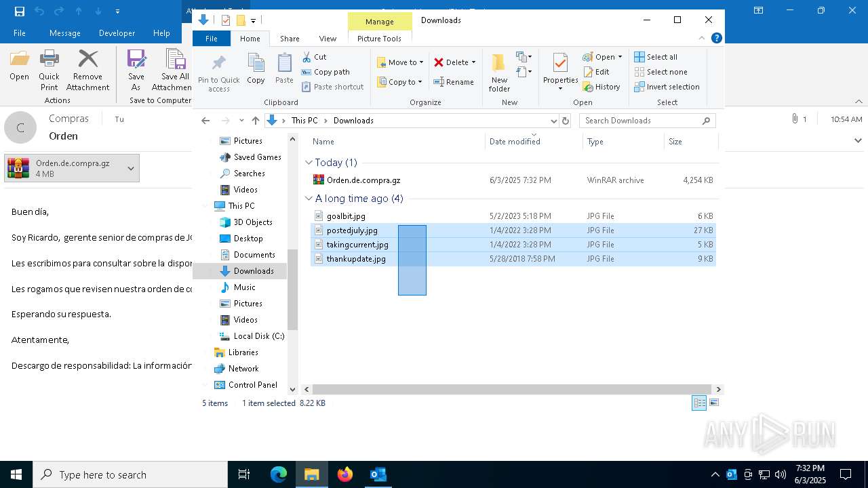The height and width of the screenshot is (488, 868).
Task: Click Invert selection
Action: [667, 87]
